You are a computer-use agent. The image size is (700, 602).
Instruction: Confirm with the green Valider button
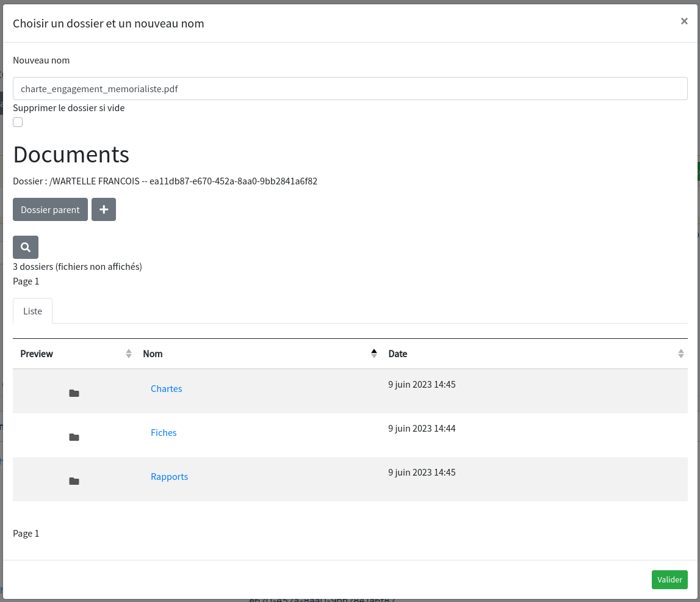point(669,579)
